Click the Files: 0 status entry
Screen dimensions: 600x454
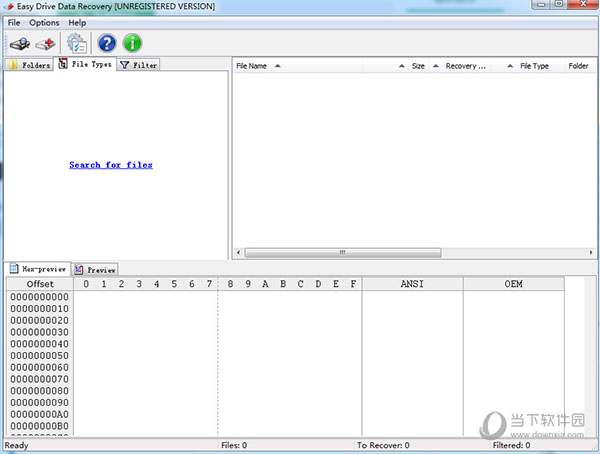234,446
